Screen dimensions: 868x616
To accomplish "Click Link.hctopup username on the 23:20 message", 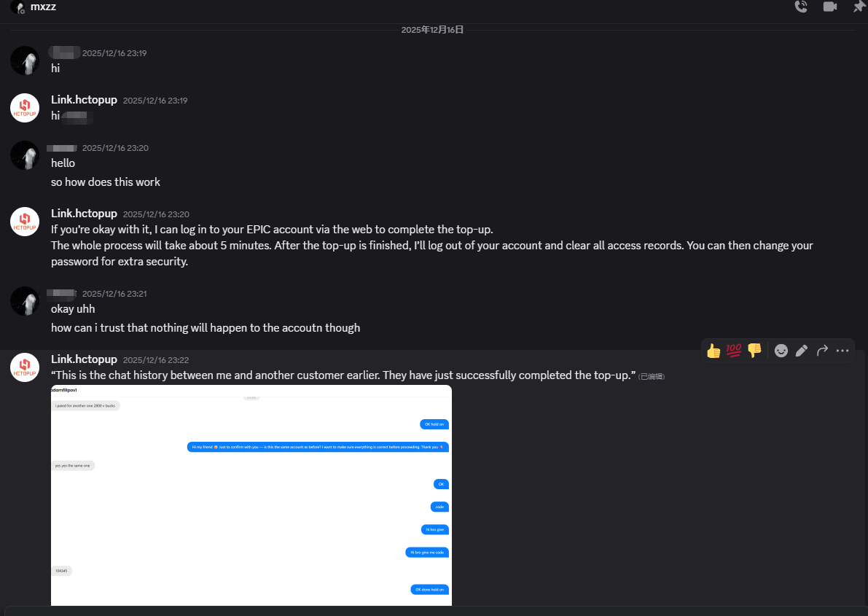I will (84, 214).
